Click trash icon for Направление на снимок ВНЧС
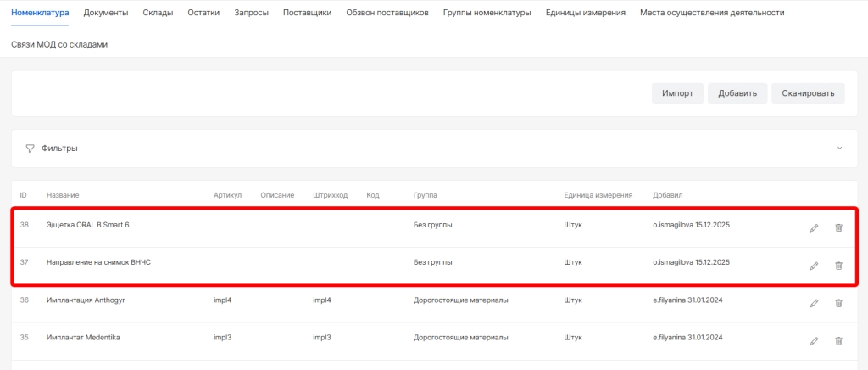The height and width of the screenshot is (370, 868). click(838, 266)
